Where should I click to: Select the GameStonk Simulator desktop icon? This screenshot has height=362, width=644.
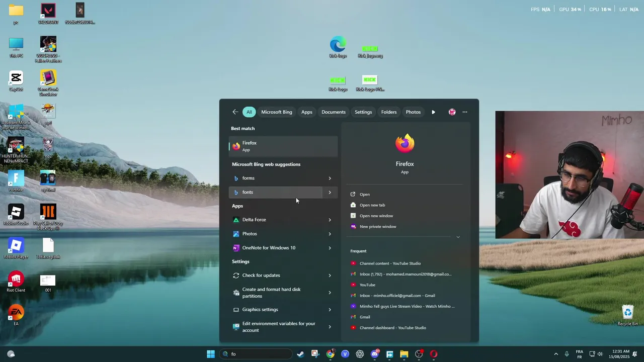point(48,83)
